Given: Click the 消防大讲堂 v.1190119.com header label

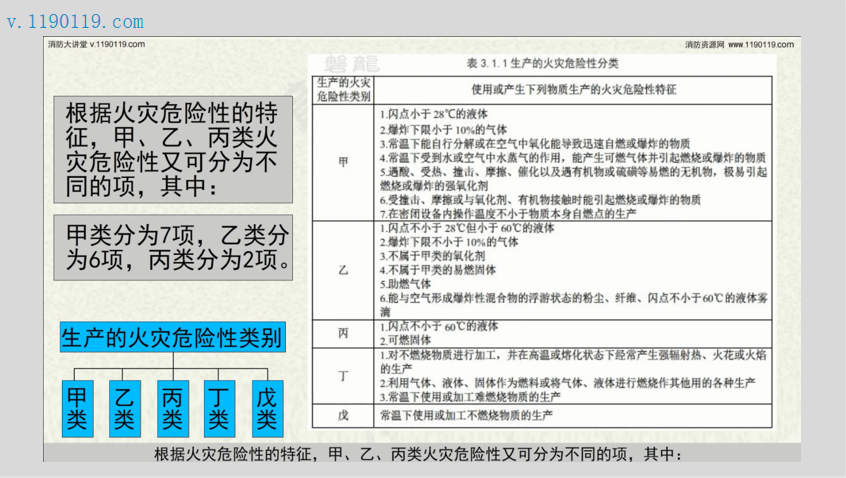Looking at the screenshot, I should pyautogui.click(x=97, y=44).
